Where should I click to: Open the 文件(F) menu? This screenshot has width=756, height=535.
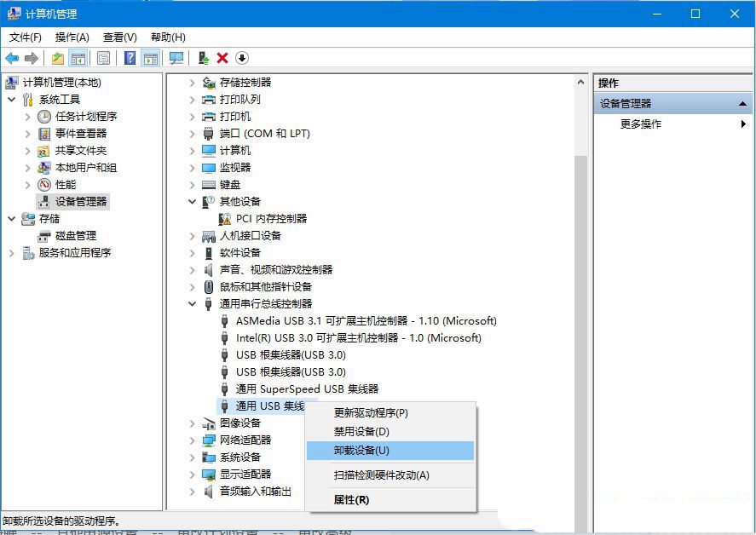tap(26, 37)
